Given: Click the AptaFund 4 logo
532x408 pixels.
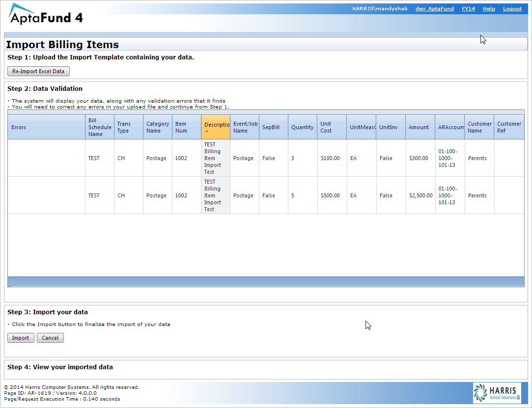Looking at the screenshot, I should [46, 14].
